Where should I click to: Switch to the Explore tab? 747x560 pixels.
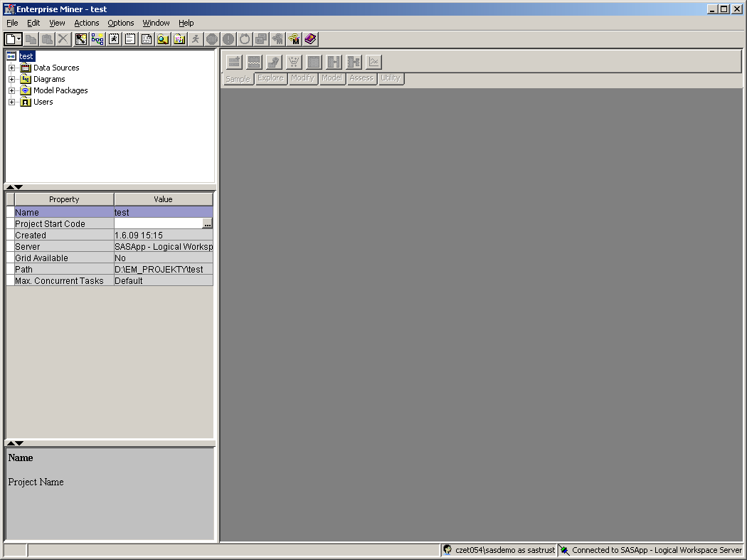pos(270,78)
